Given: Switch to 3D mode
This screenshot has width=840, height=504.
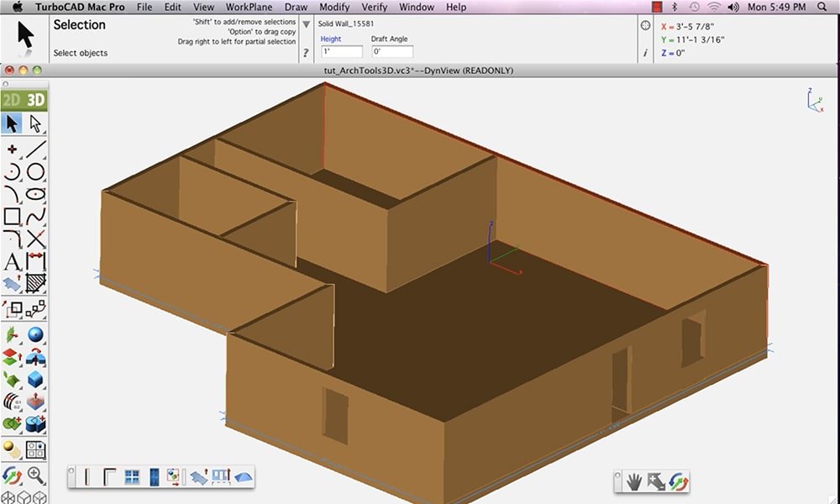Looking at the screenshot, I should coord(35,100).
